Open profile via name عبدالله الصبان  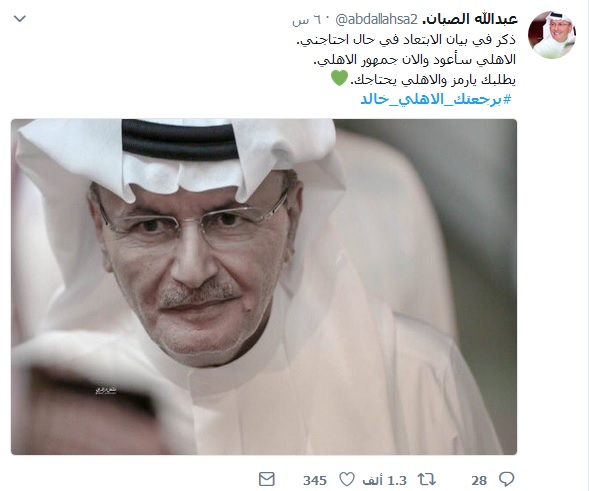click(x=470, y=19)
